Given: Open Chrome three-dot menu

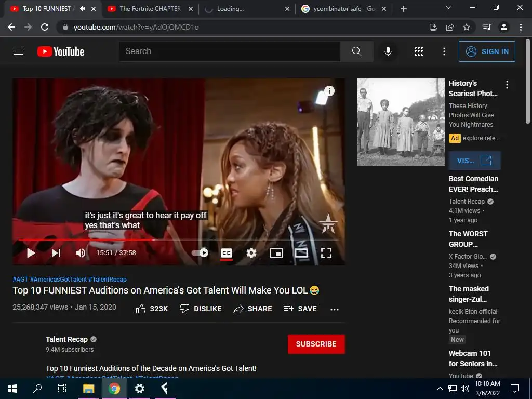Looking at the screenshot, I should click(521, 27).
